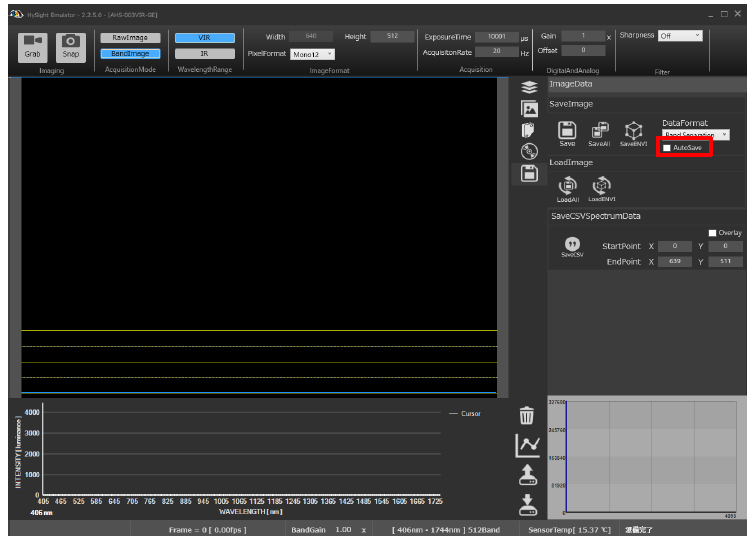753x546 pixels.
Task: Click the LoadENVI cube icon
Action: [x=602, y=189]
